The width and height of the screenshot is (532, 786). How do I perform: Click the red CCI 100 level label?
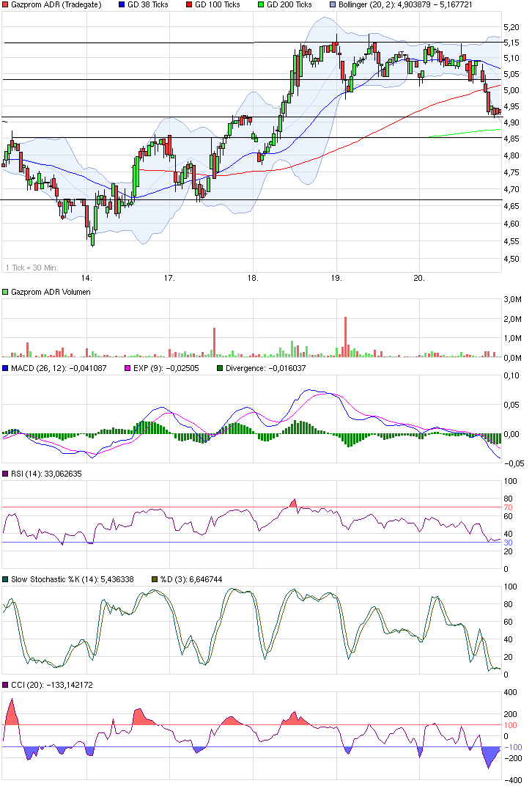[x=510, y=725]
